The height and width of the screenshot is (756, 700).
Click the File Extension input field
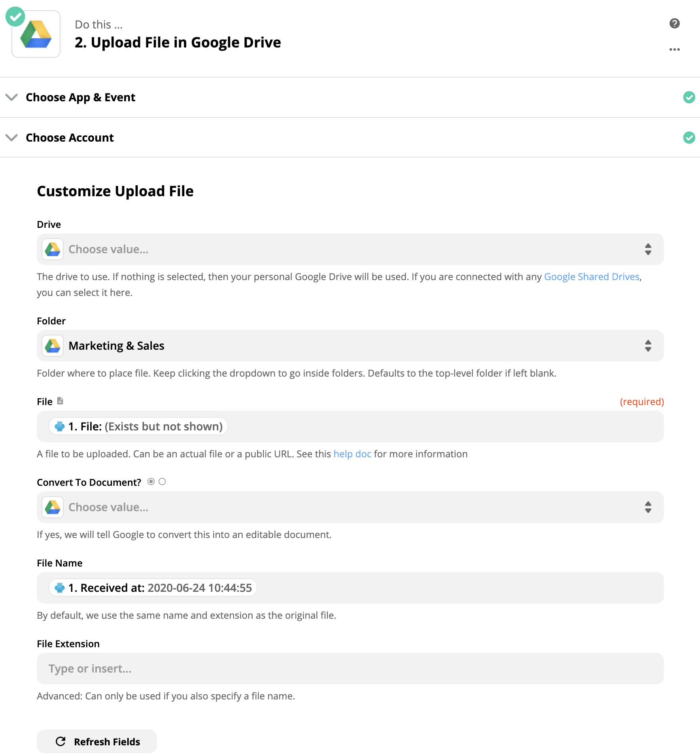350,669
